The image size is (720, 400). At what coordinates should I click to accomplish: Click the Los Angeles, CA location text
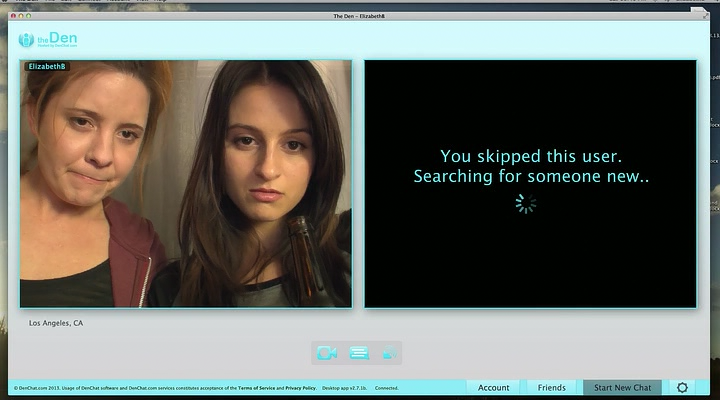pyautogui.click(x=56, y=323)
